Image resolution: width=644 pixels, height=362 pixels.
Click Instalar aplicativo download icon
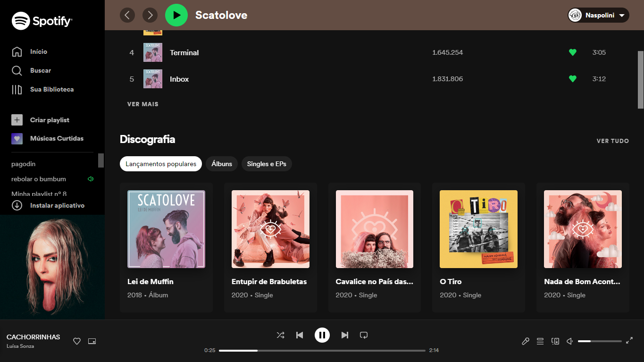click(17, 205)
